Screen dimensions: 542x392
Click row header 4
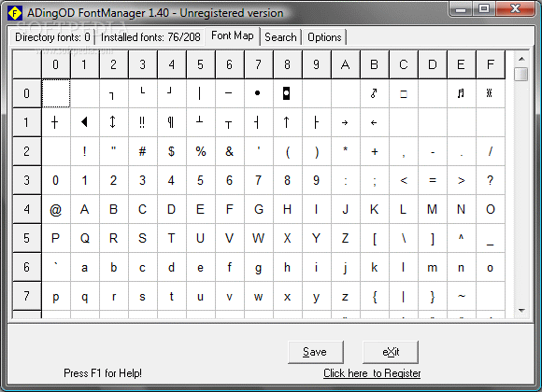click(27, 209)
